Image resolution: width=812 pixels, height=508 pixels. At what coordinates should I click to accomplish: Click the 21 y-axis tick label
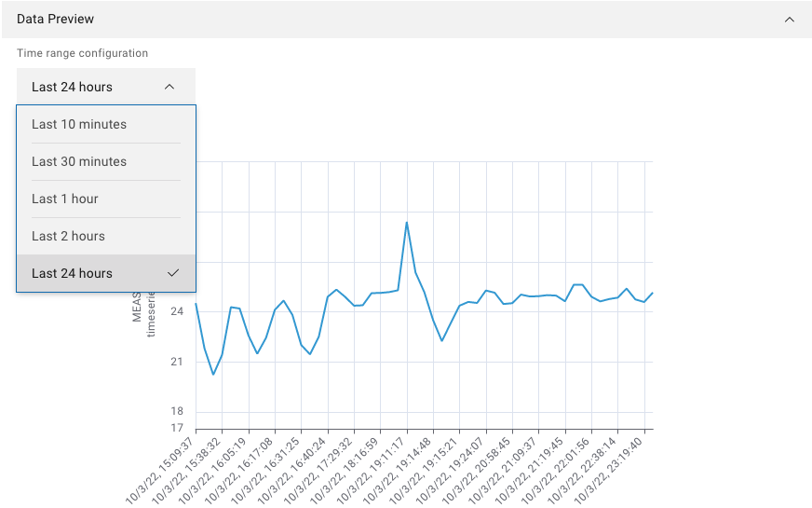point(177,362)
